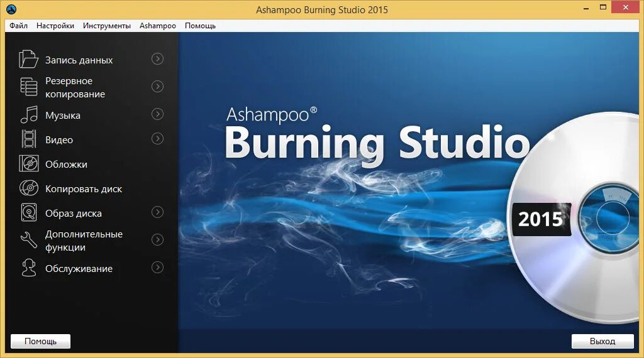The height and width of the screenshot is (358, 644).
Task: Select the Копировать диск label
Action: coord(84,189)
